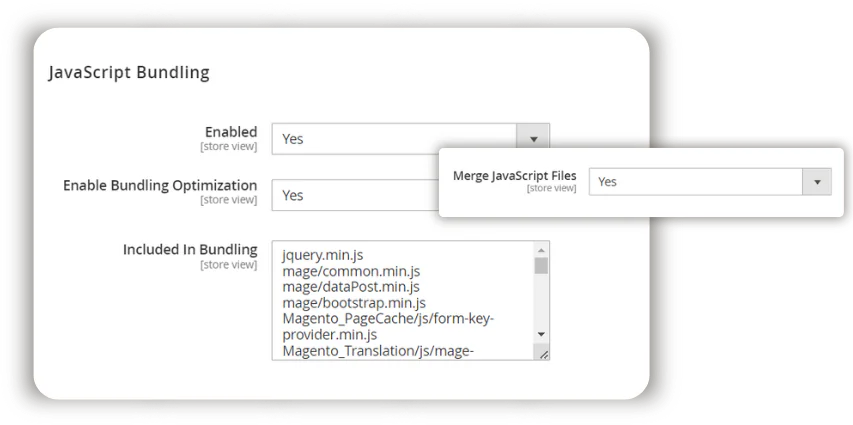This screenshot has height=425, width=853.
Task: Click the Included In Bundling label
Action: tap(190, 250)
